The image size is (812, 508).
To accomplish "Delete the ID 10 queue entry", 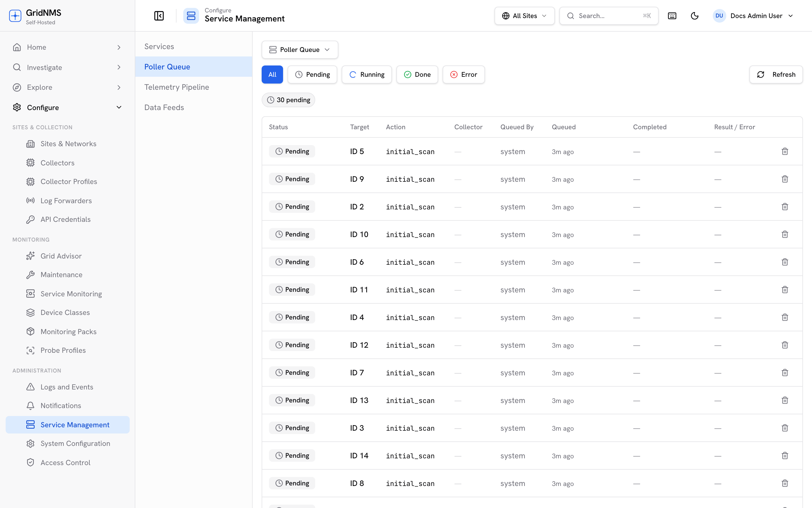I will 785,235.
